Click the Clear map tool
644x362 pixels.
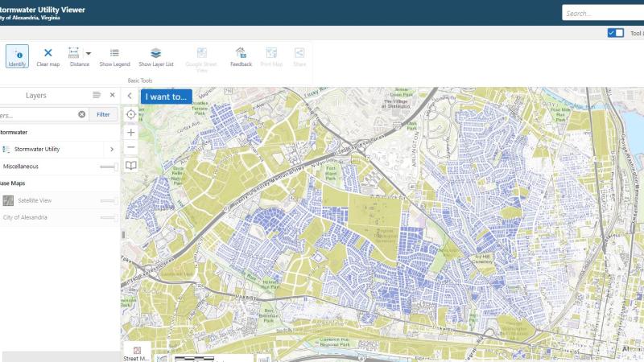click(x=47, y=56)
